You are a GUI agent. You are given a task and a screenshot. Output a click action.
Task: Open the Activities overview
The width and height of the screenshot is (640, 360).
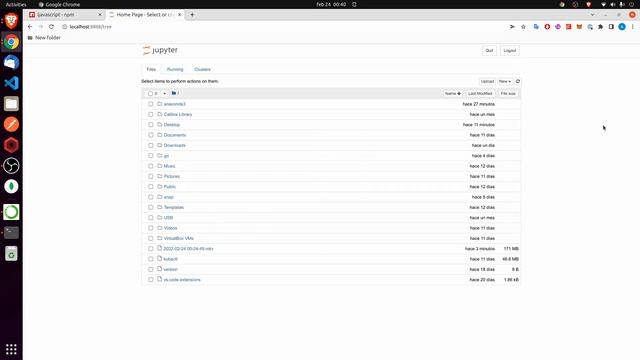16,4
